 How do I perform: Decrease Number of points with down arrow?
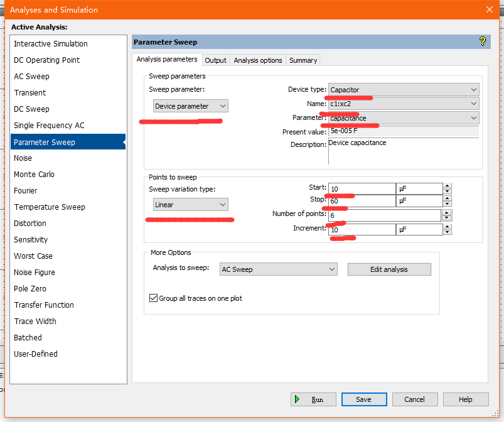pos(446,218)
